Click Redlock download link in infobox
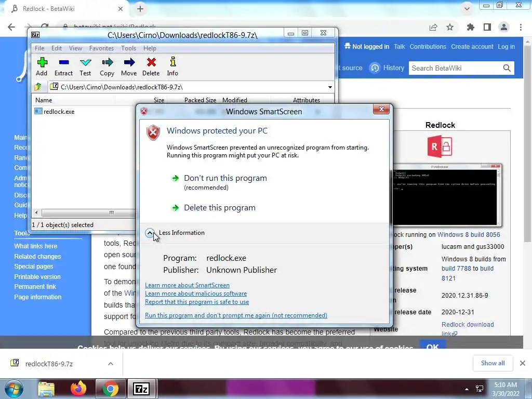532x399 pixels. point(468,329)
